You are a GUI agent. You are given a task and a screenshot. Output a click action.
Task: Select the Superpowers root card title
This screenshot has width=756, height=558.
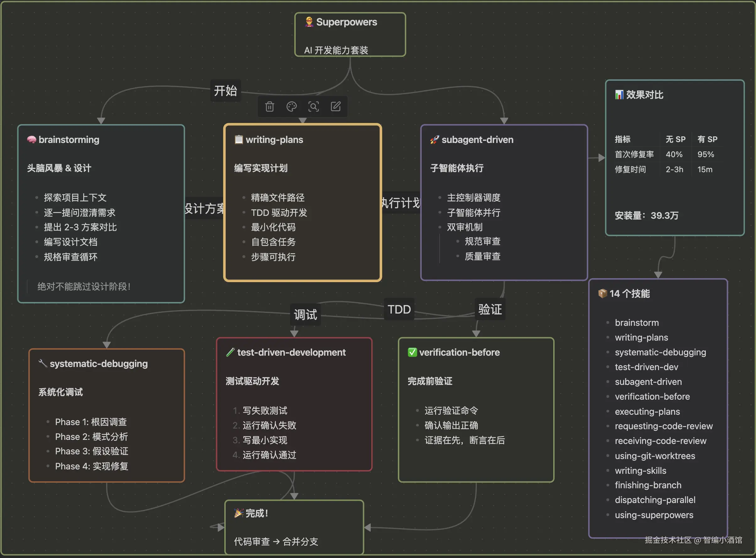346,22
